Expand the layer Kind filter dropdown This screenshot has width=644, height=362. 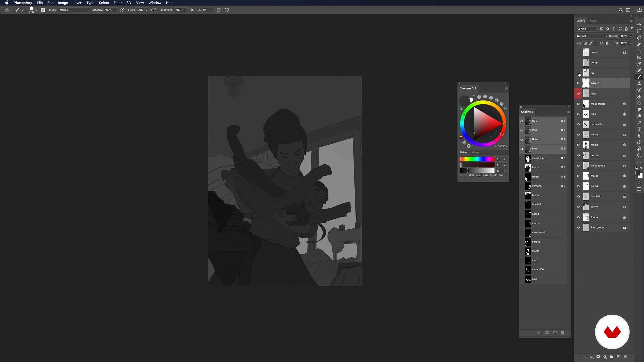587,29
